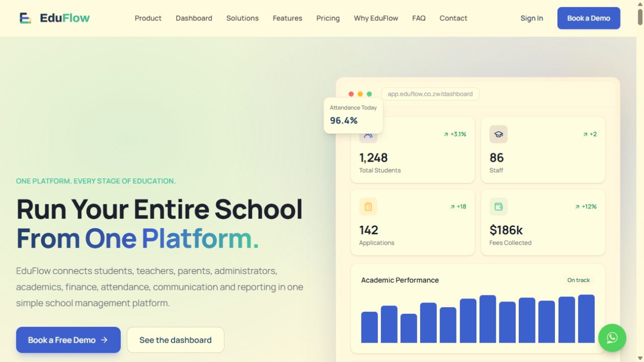The image size is (644, 362).
Task: Go to the Dashboard nav link
Action: pos(194,18)
